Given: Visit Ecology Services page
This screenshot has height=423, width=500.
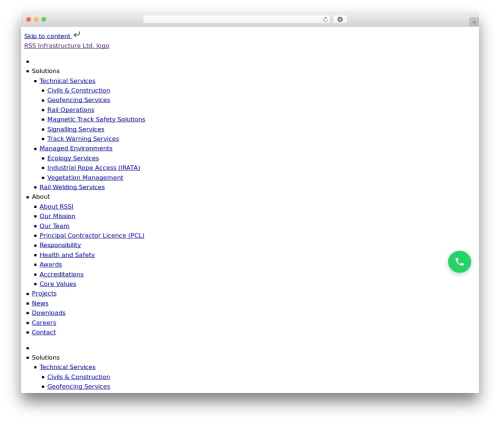Looking at the screenshot, I should pyautogui.click(x=73, y=158).
